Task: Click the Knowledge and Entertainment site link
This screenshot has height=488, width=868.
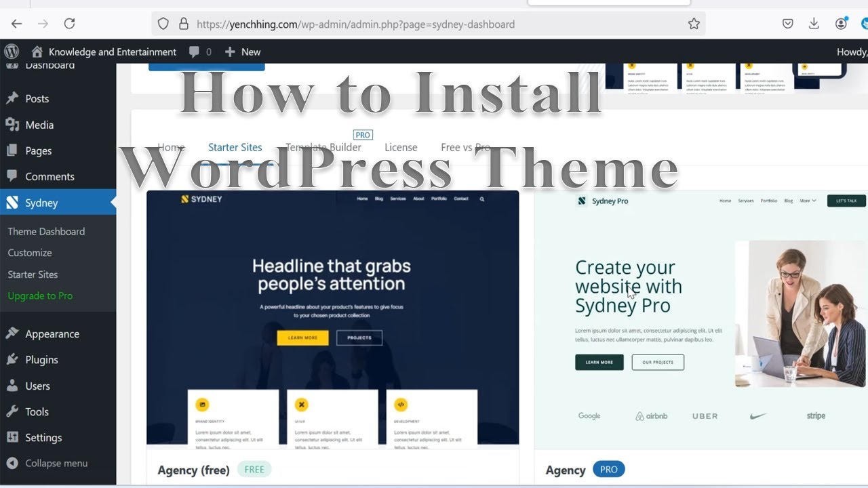Action: (113, 52)
